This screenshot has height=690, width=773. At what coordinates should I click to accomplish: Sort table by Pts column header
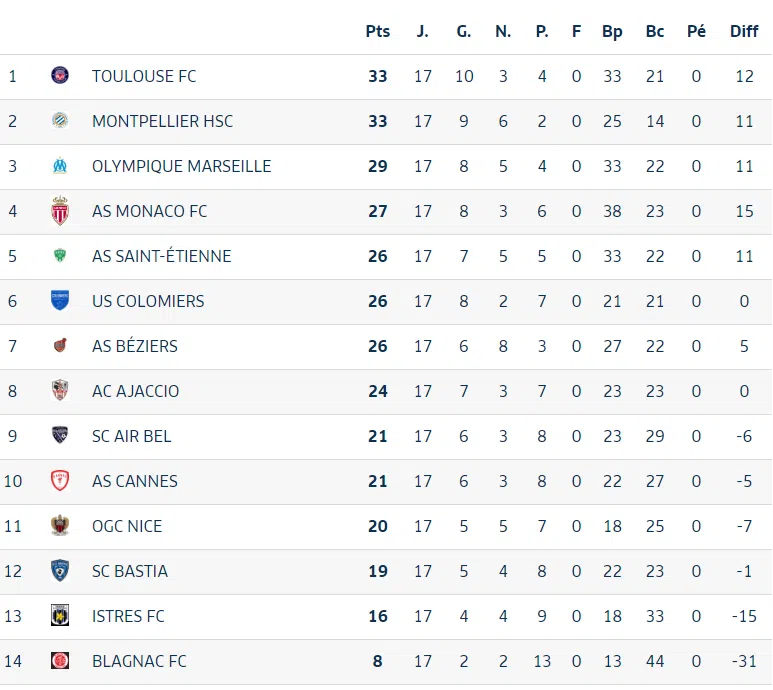[377, 31]
